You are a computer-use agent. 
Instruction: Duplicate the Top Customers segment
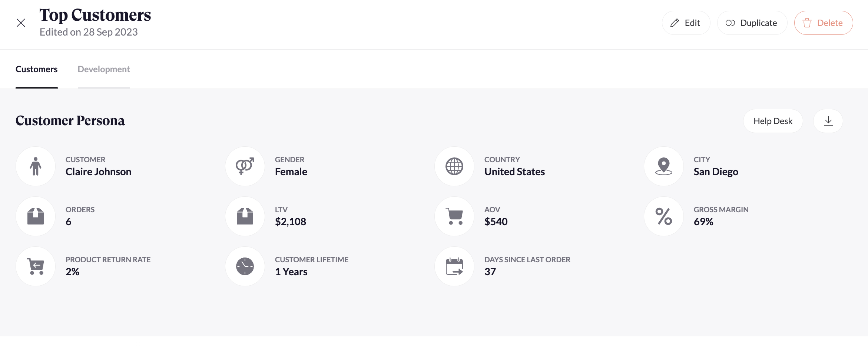(752, 23)
